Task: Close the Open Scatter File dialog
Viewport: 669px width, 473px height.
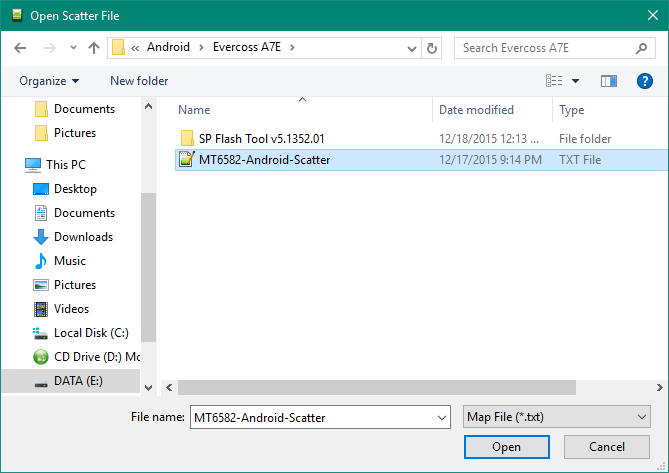Action: pos(653,15)
